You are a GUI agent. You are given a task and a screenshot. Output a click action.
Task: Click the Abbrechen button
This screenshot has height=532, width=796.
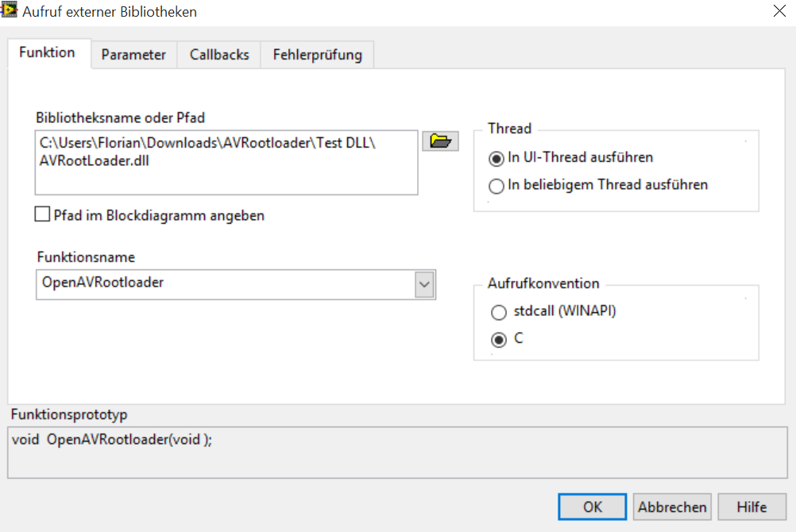(x=672, y=507)
